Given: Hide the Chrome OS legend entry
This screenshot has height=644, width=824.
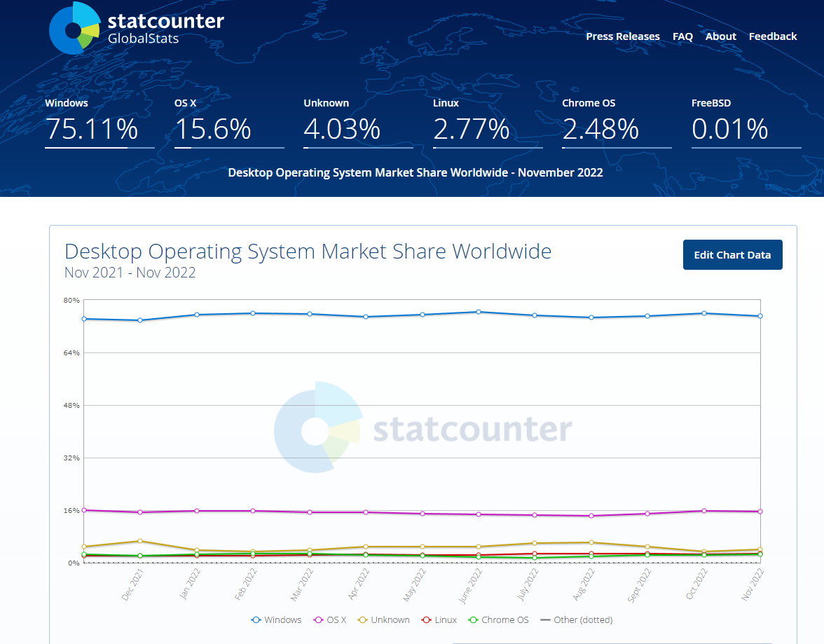Looking at the screenshot, I should [x=498, y=620].
